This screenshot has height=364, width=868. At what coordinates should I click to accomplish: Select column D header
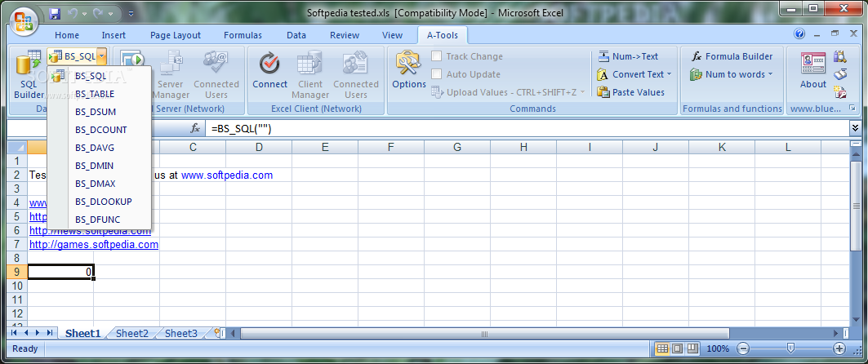(x=259, y=147)
